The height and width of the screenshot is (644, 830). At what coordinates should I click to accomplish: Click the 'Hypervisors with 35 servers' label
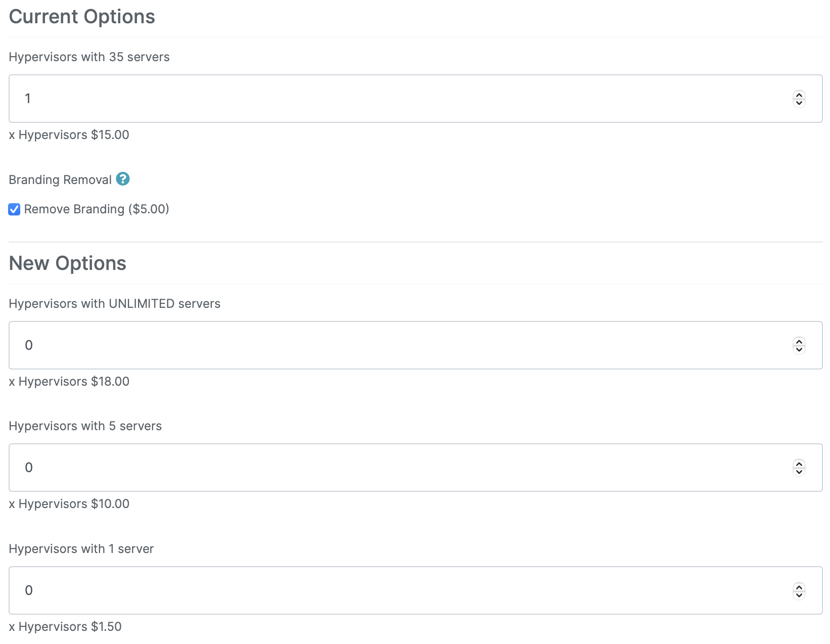point(89,57)
